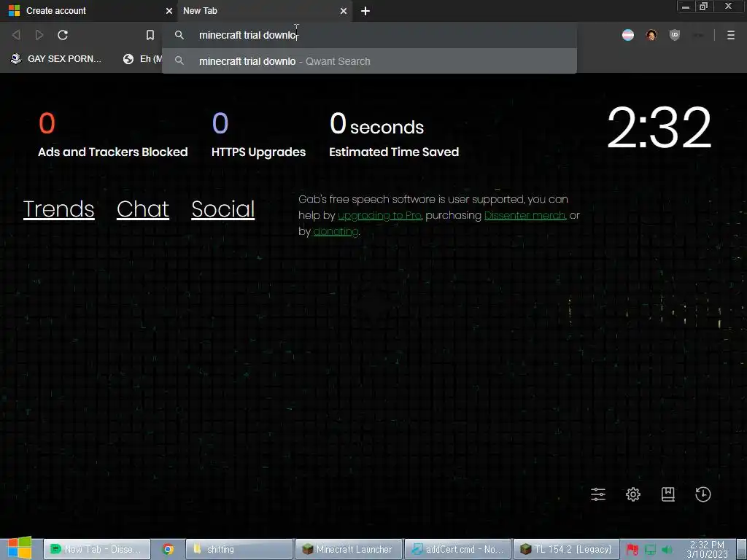This screenshot has width=747, height=560.
Task: Open settings gear icon on dashboard
Action: [633, 494]
